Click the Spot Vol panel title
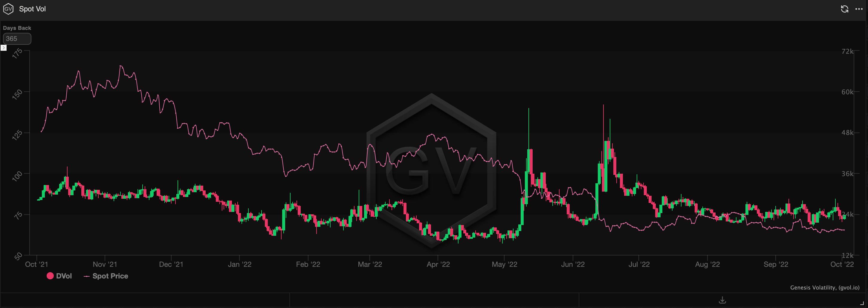 coord(32,9)
